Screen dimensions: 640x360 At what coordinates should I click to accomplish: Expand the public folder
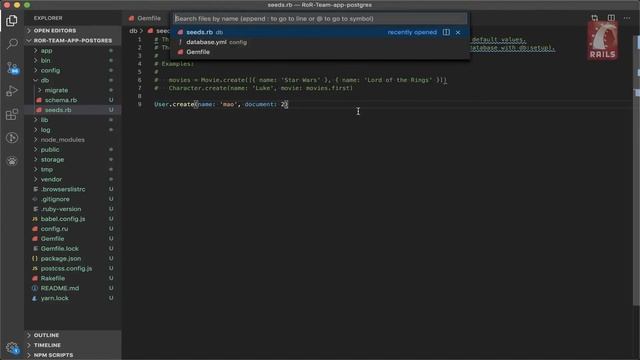pyautogui.click(x=73, y=150)
